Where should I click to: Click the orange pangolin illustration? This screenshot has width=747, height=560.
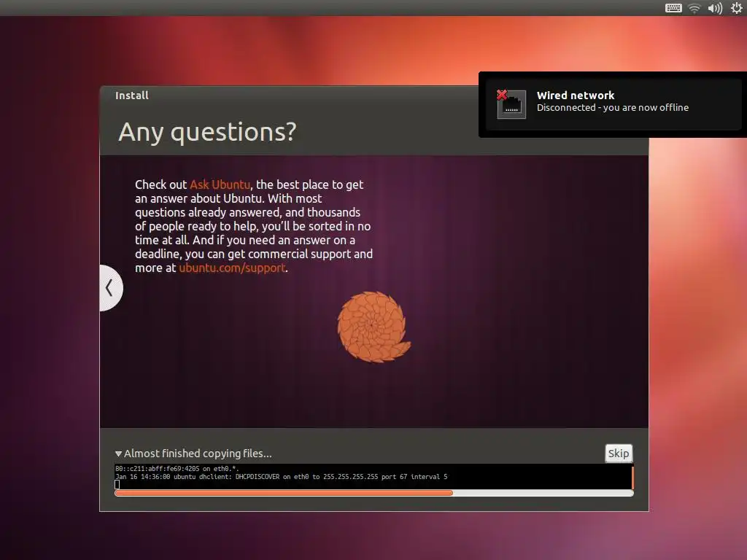tap(373, 327)
